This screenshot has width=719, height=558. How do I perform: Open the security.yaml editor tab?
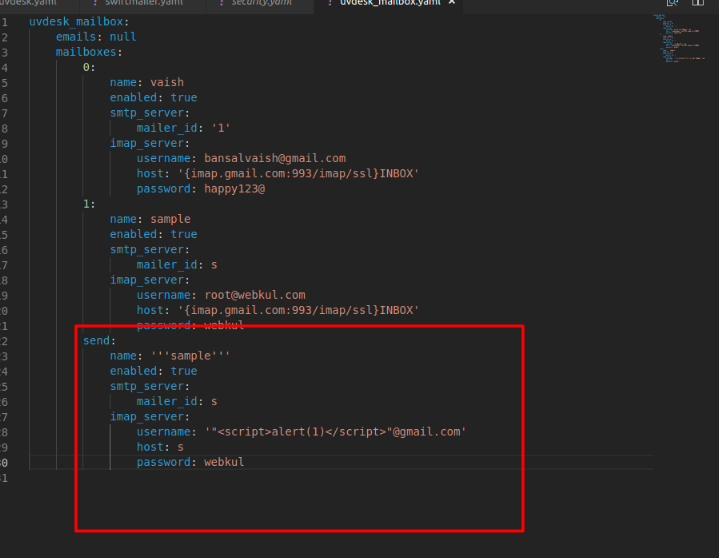261,3
